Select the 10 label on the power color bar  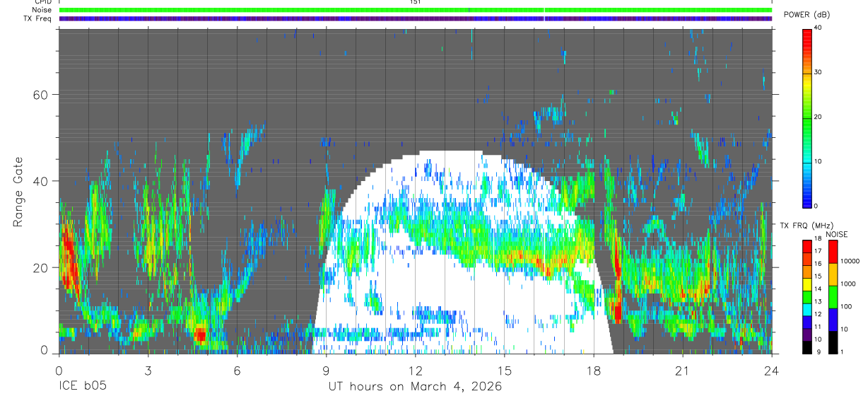(x=819, y=161)
